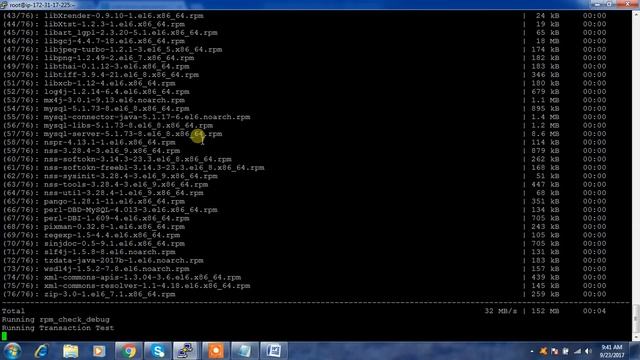Open the Word document taskbar button

pyautogui.click(x=273, y=351)
